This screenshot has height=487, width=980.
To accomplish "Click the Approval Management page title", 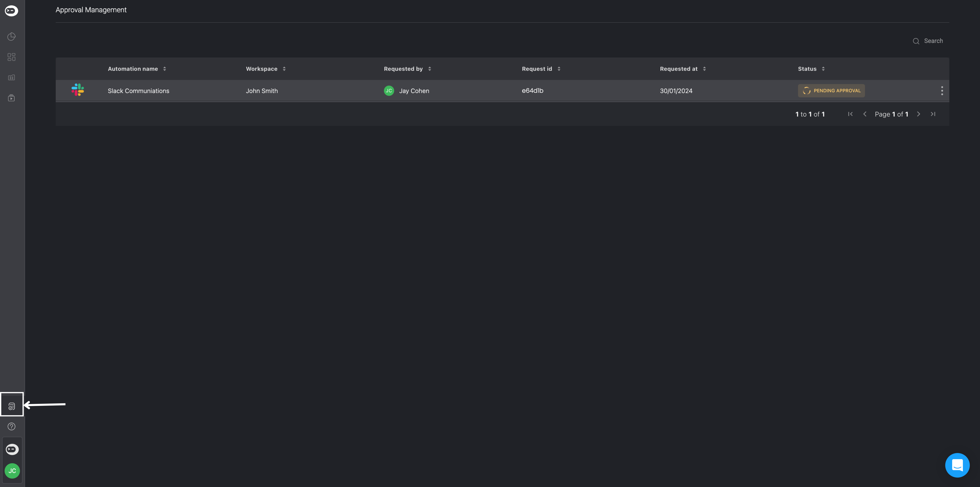I will coord(91,10).
